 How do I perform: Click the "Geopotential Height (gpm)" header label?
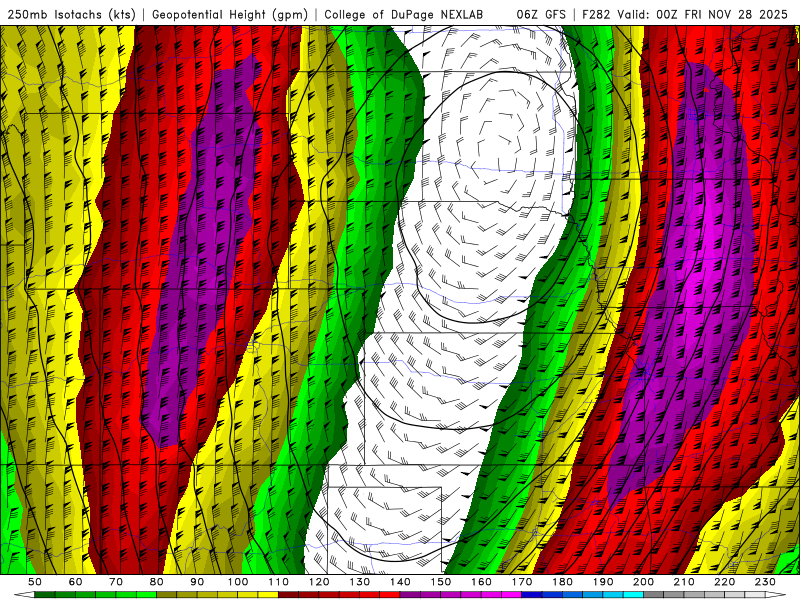pyautogui.click(x=230, y=14)
